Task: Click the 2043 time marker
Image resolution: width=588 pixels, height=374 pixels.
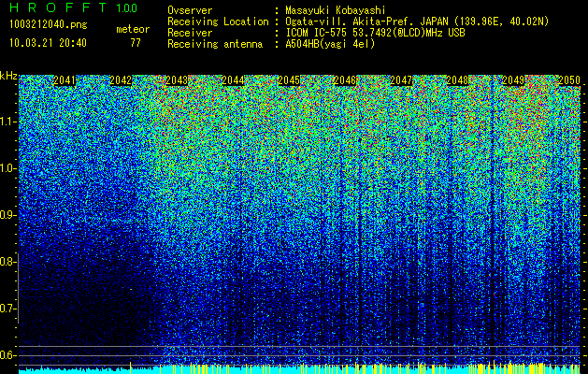Action: point(177,80)
